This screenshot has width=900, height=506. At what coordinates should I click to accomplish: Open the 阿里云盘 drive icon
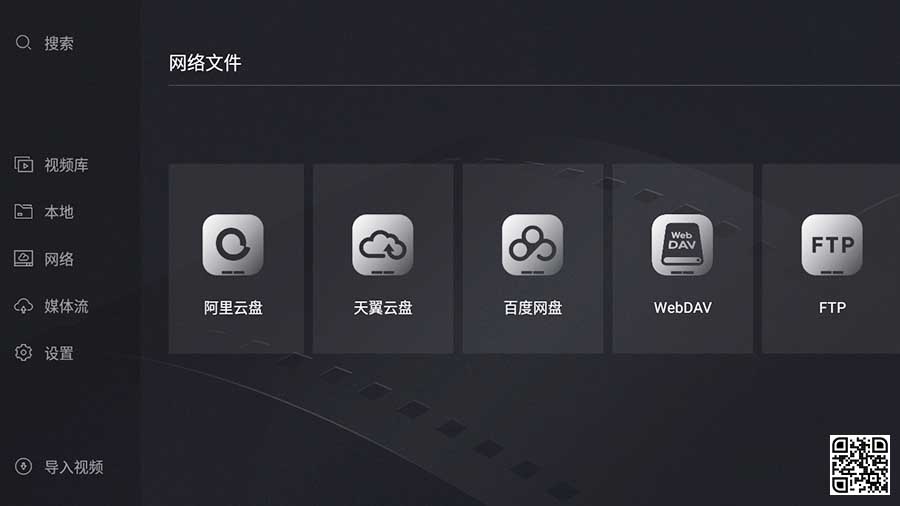pyautogui.click(x=233, y=245)
